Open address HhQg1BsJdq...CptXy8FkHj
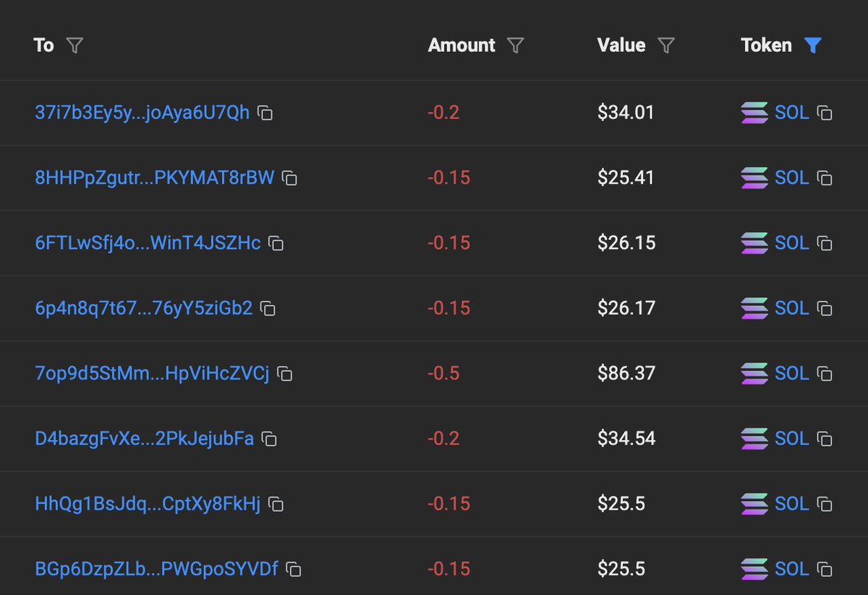868x595 pixels. pos(148,504)
